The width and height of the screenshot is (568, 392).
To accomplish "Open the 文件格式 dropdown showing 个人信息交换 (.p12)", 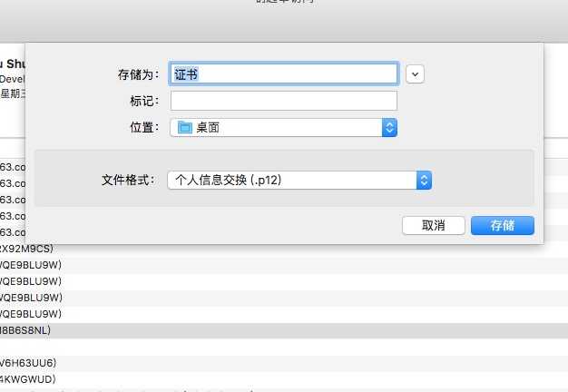I will click(x=299, y=181).
